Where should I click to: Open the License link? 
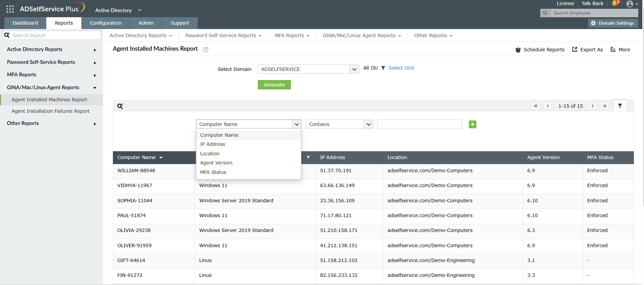[565, 3]
